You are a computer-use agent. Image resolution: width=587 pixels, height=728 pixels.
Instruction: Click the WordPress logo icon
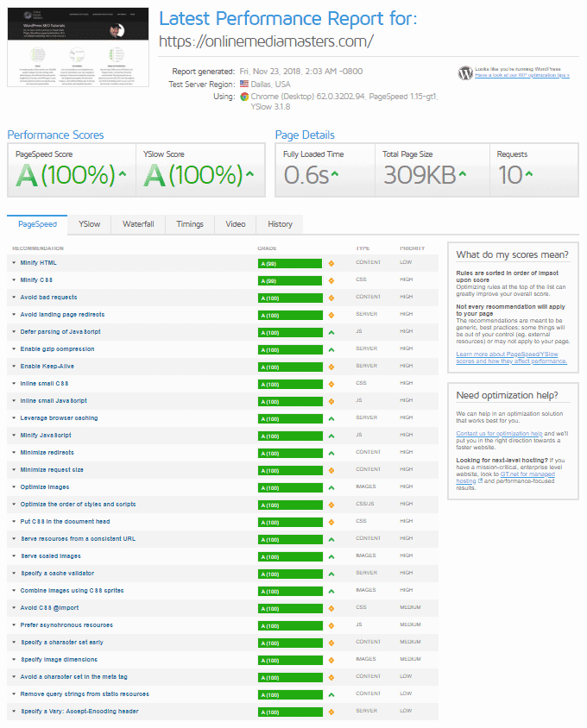[x=465, y=73]
